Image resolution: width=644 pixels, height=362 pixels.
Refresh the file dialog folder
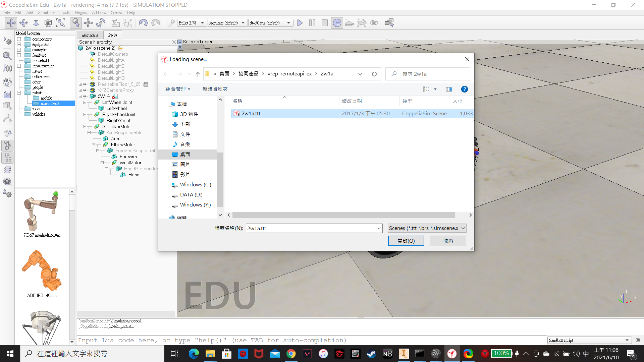(374, 74)
